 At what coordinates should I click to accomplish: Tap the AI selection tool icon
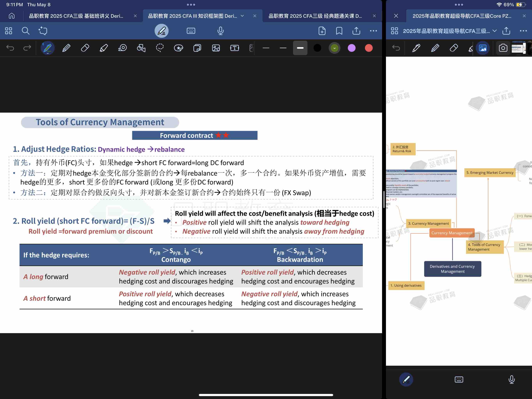tap(43, 31)
